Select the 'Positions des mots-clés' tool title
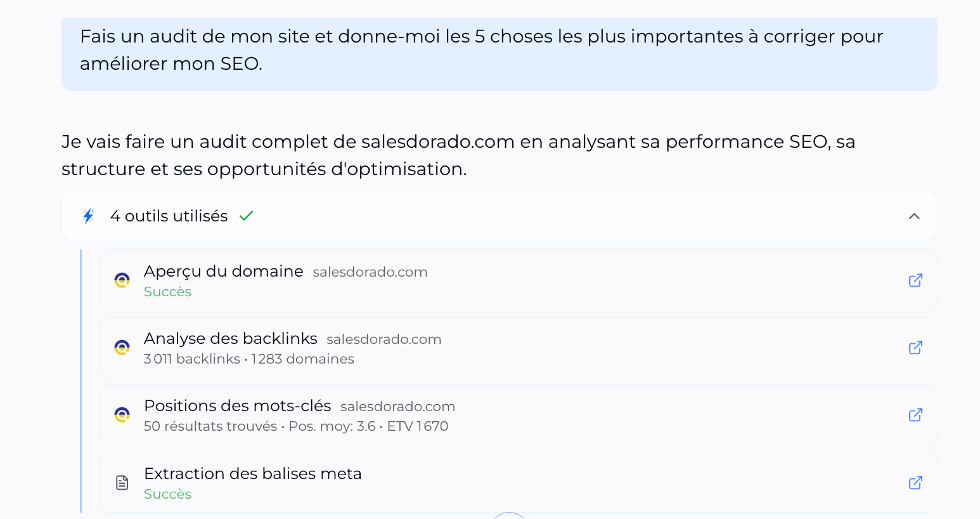 click(x=237, y=406)
